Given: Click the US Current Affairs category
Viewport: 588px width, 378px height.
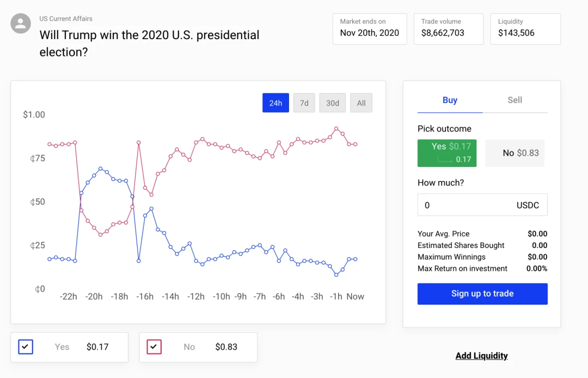Looking at the screenshot, I should pyautogui.click(x=66, y=18).
